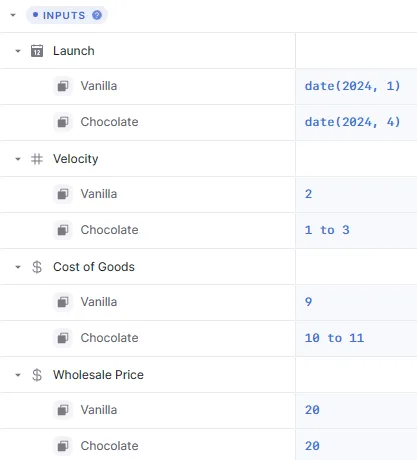Click the cube icon for Velocity Chocolate
Viewport: 417px width, 460px height.
63,230
